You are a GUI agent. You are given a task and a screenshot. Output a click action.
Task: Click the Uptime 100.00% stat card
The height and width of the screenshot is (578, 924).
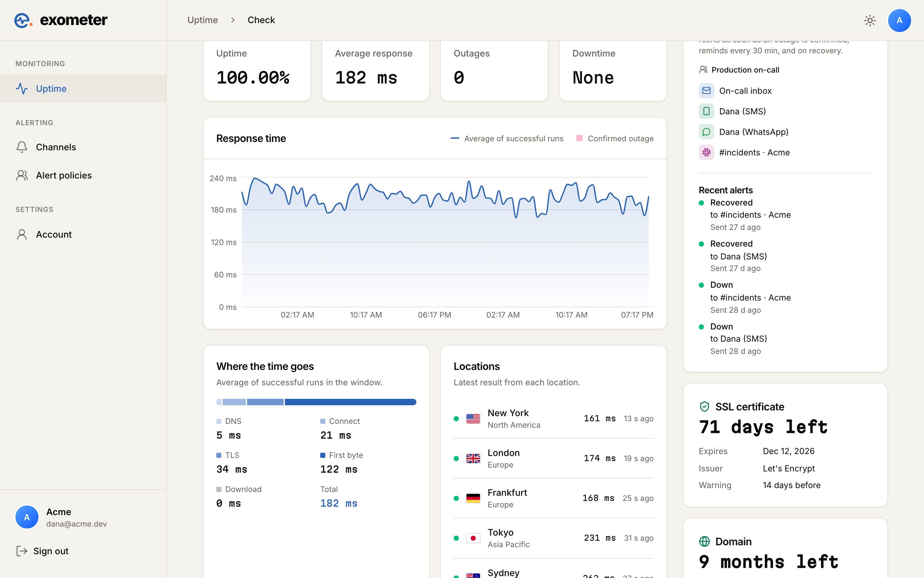coord(257,71)
